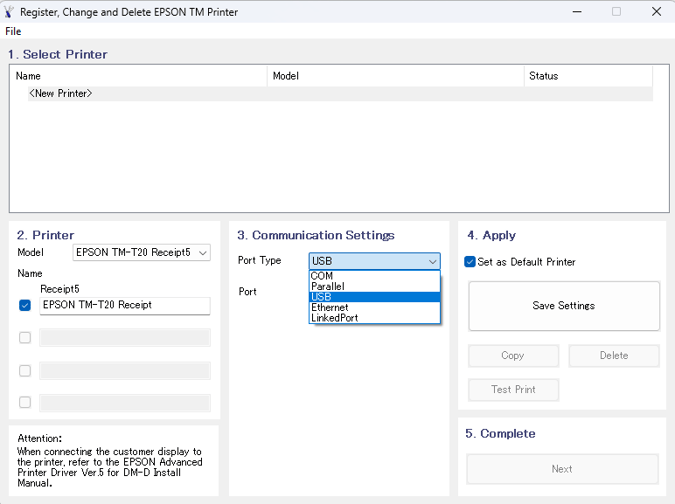Viewport: 675px width, 504px height.
Task: Open the File menu
Action: click(x=13, y=31)
